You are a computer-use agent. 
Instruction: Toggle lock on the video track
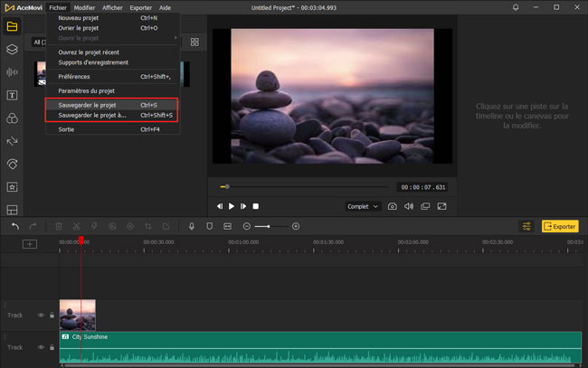(x=52, y=315)
